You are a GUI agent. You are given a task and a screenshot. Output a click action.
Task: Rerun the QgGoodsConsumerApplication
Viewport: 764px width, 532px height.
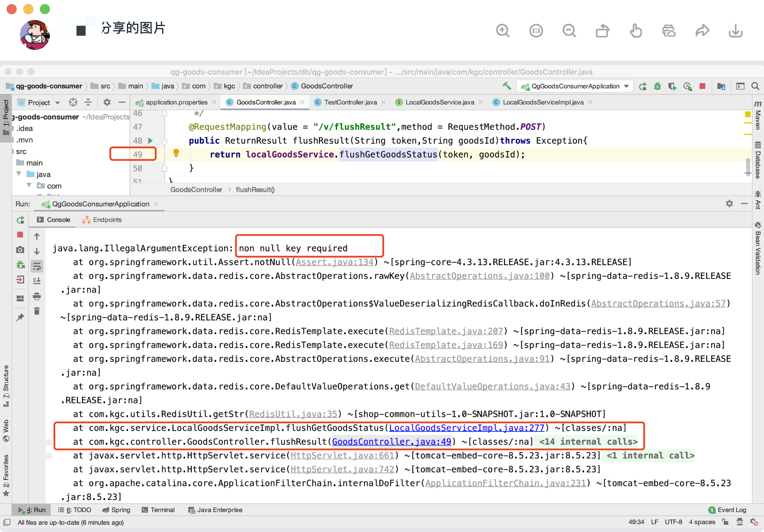(x=20, y=220)
